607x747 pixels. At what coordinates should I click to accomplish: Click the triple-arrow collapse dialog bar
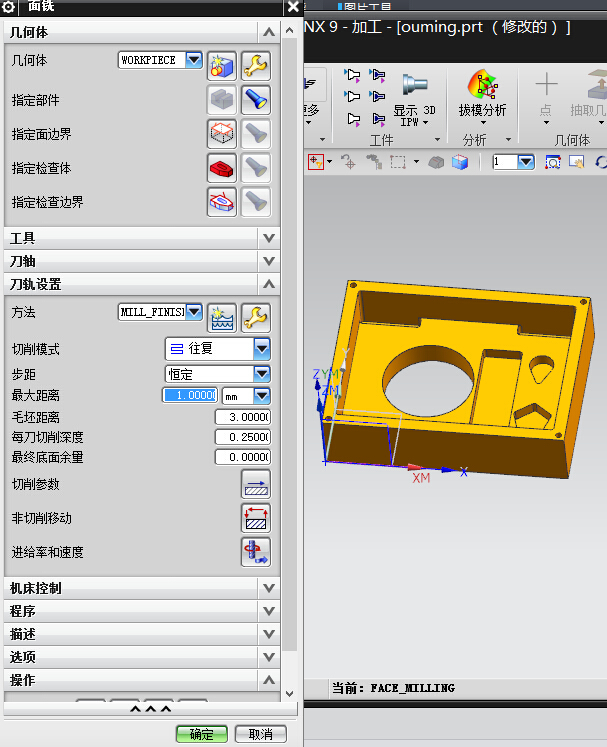151,709
